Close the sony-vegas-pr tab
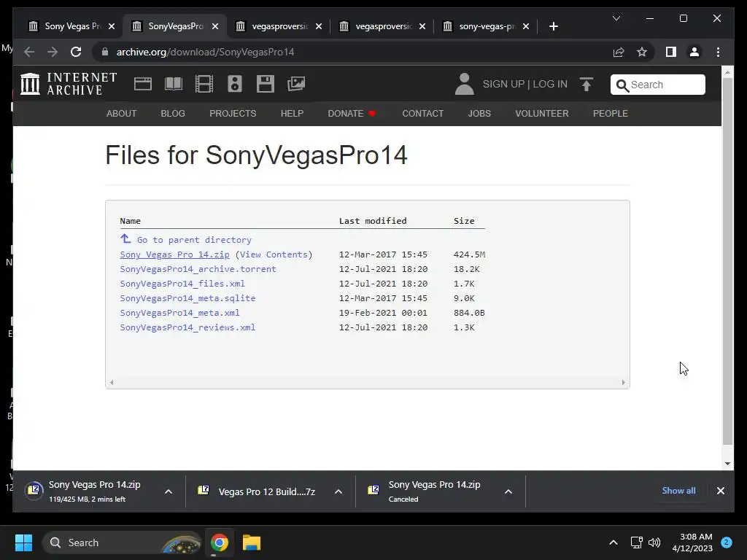The image size is (747, 560). (525, 26)
